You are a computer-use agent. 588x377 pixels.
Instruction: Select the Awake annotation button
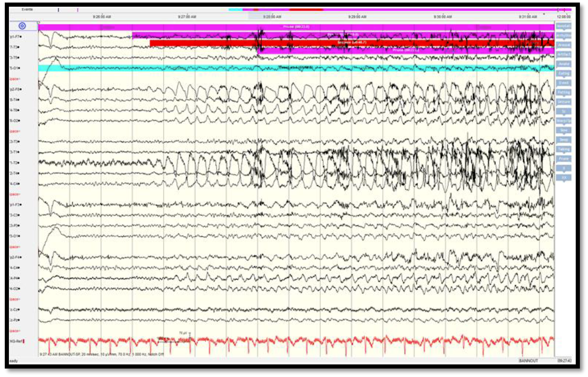[564, 64]
